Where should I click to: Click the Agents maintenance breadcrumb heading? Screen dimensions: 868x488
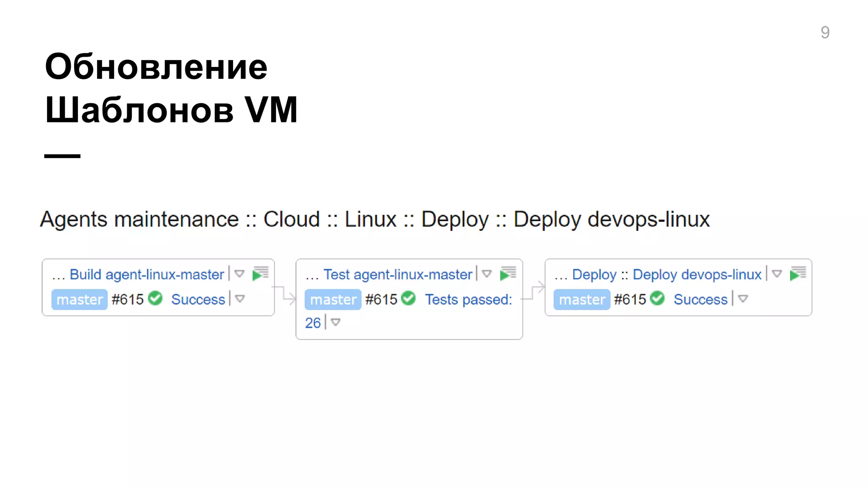click(375, 219)
